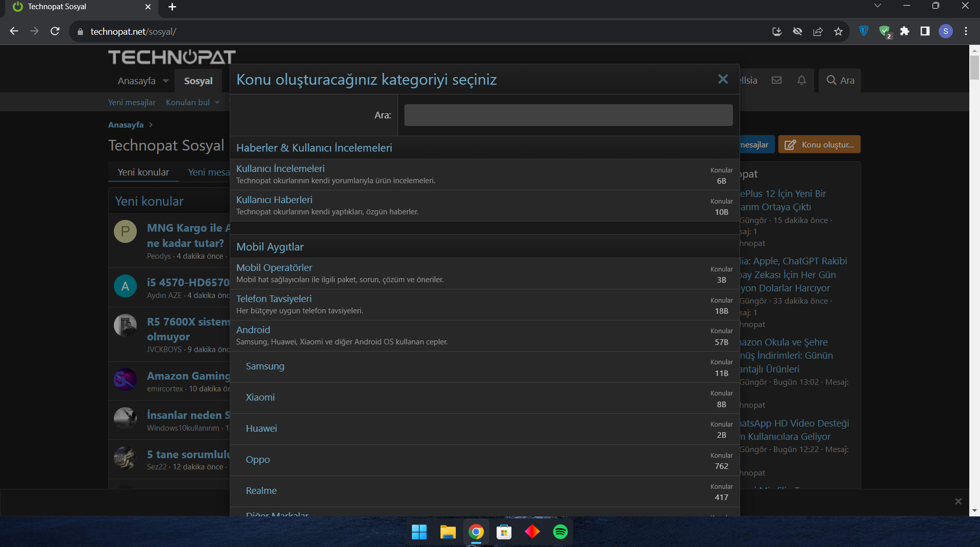Expand the Anasayfa dropdown arrow

click(166, 81)
